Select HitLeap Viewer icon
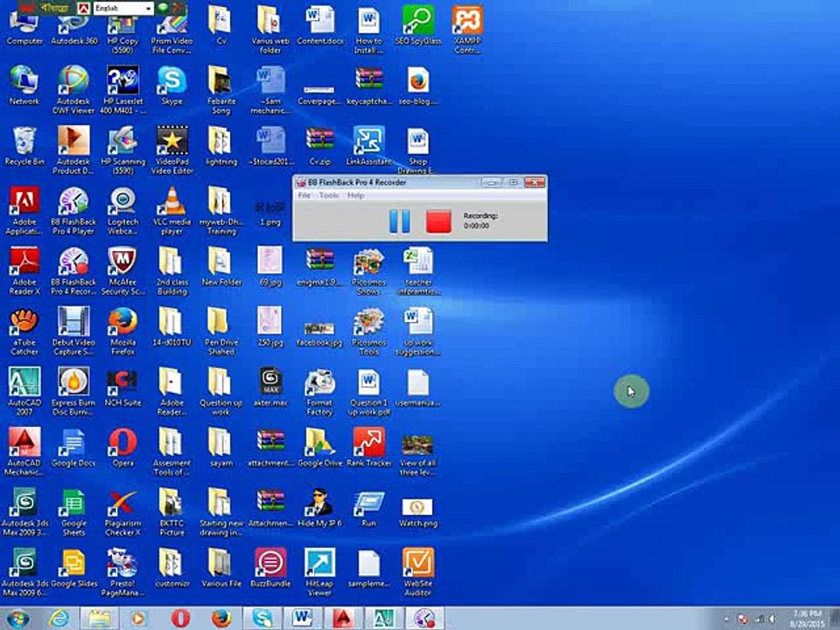Viewport: 840px width, 630px height. 319,572
